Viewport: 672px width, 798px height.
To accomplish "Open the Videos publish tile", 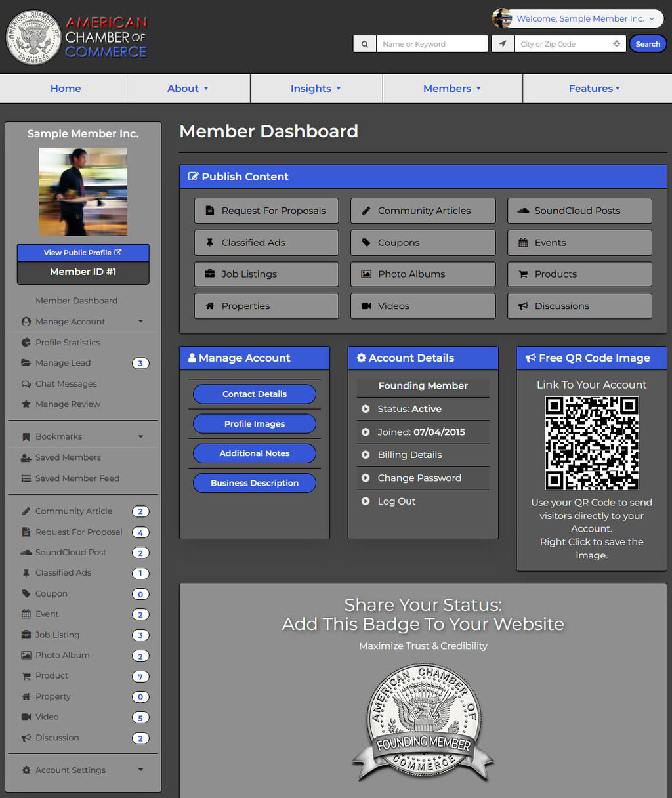I will coord(423,306).
